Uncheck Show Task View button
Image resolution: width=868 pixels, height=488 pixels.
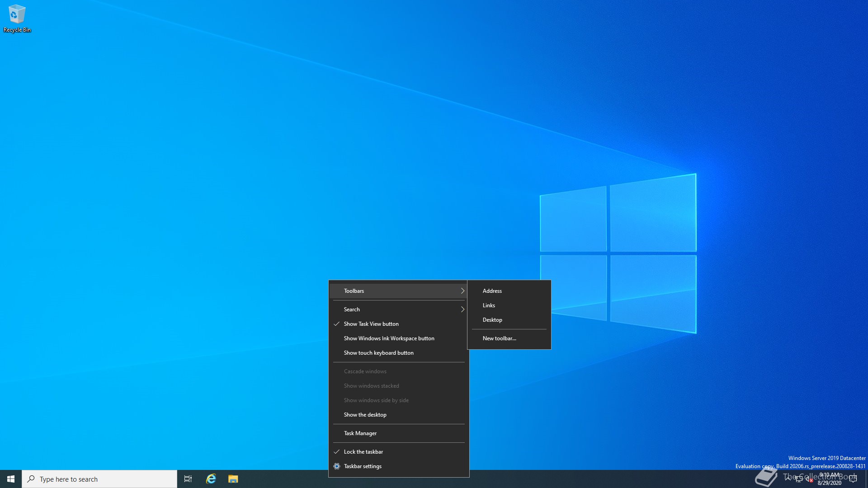tap(371, 324)
